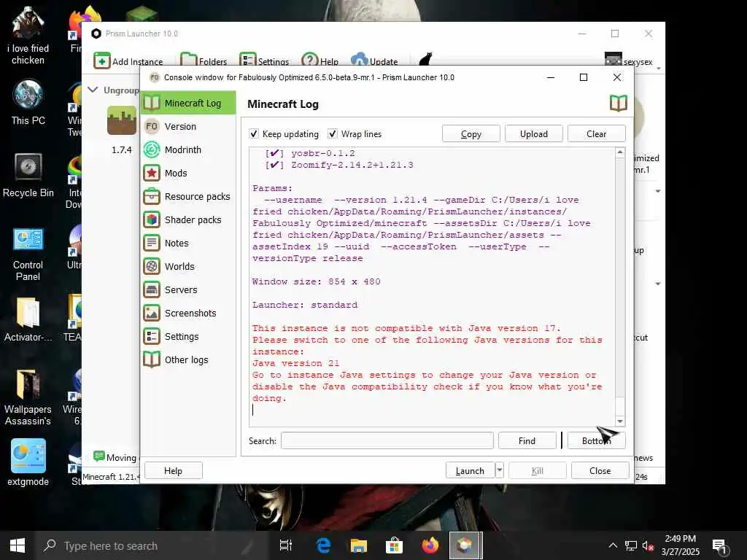Launch the instance from console window

coord(471,470)
